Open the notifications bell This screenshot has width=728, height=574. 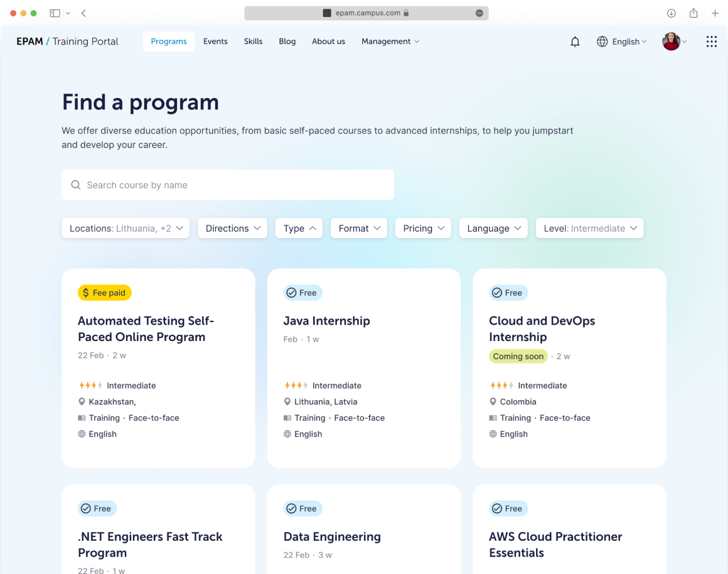click(575, 42)
